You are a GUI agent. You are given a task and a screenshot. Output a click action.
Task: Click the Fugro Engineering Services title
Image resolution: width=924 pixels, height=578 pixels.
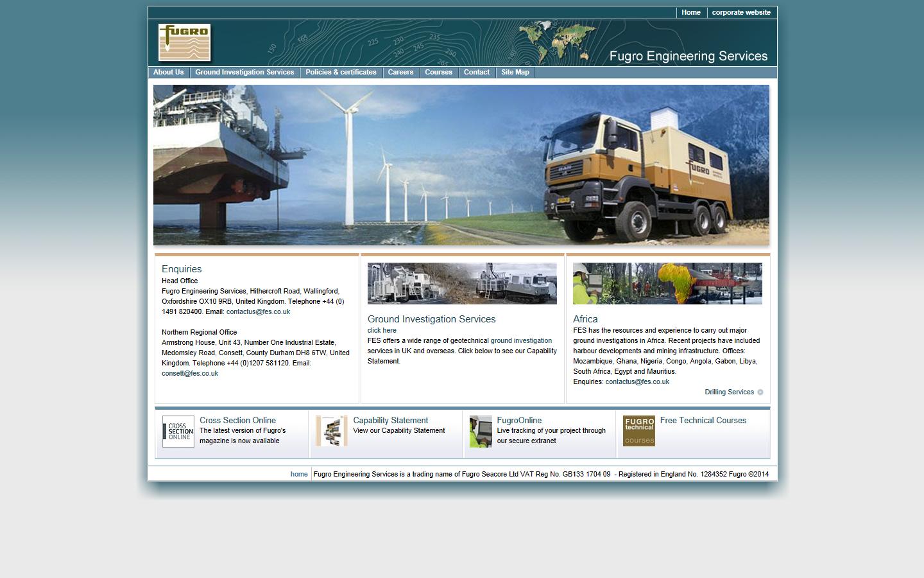tap(689, 57)
